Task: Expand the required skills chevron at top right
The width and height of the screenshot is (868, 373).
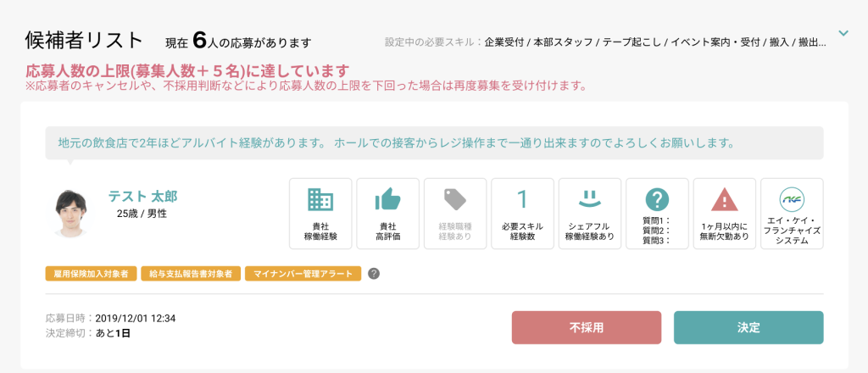Action: point(843,33)
